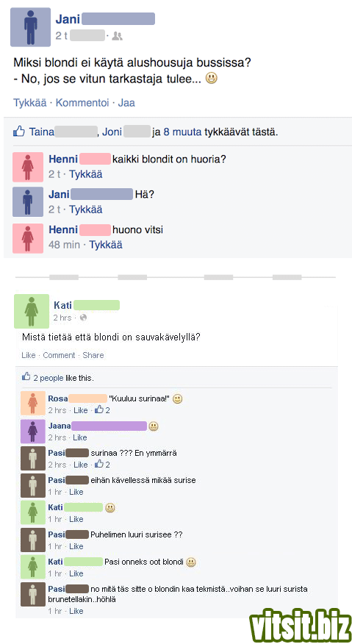352x644 pixels.
Task: Open Henni's pink avatar on first comment
Action: (x=28, y=167)
